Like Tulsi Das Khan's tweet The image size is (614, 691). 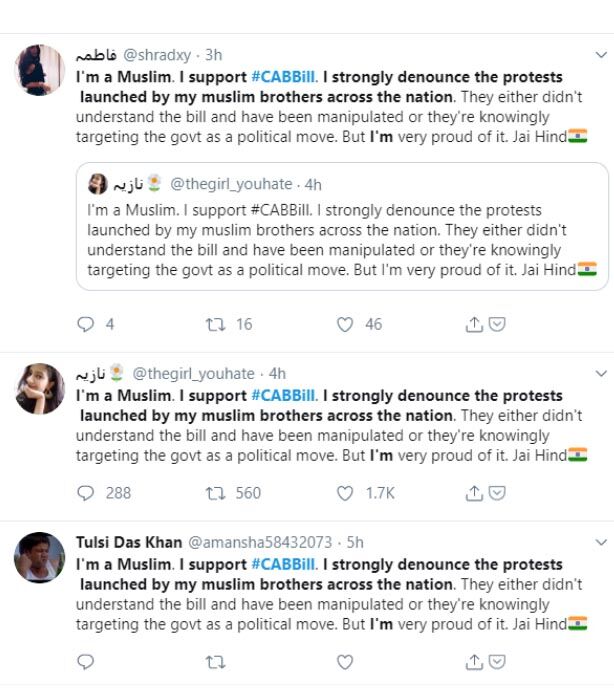(345, 661)
